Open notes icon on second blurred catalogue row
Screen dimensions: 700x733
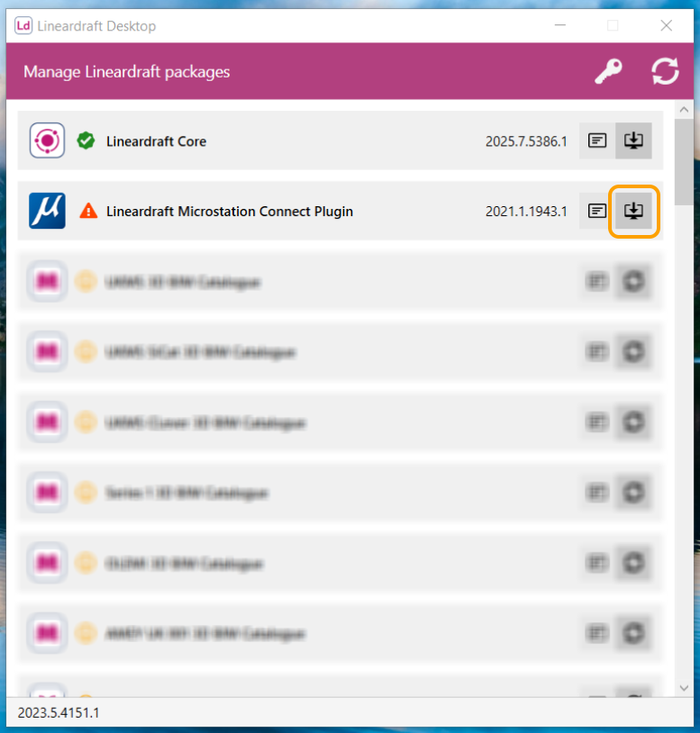597,351
